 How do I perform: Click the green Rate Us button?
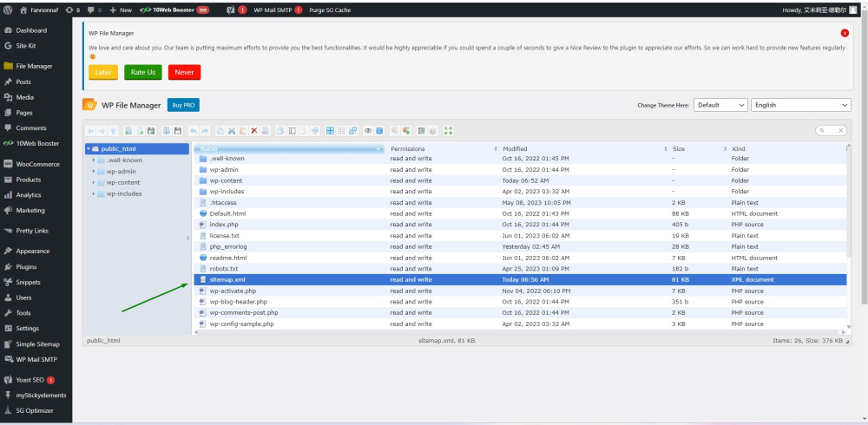143,72
